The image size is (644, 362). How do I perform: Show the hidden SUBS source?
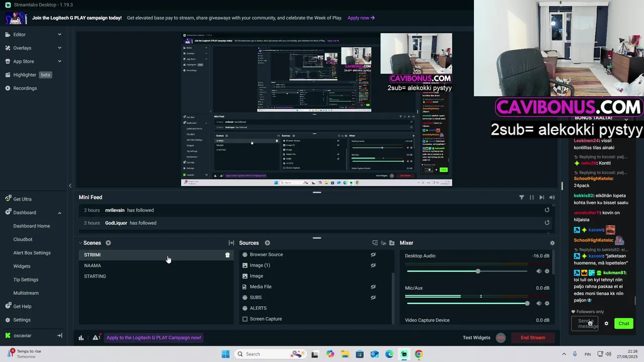coord(373,298)
